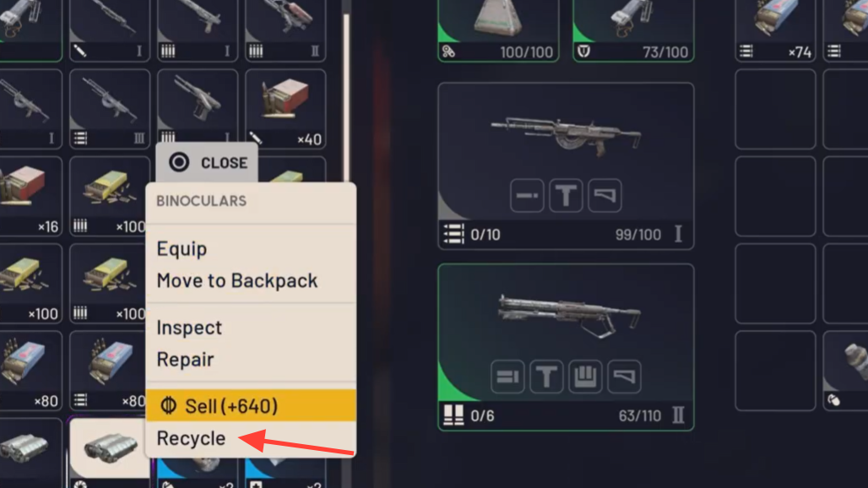Open Inspect for the binoculars

click(x=189, y=328)
